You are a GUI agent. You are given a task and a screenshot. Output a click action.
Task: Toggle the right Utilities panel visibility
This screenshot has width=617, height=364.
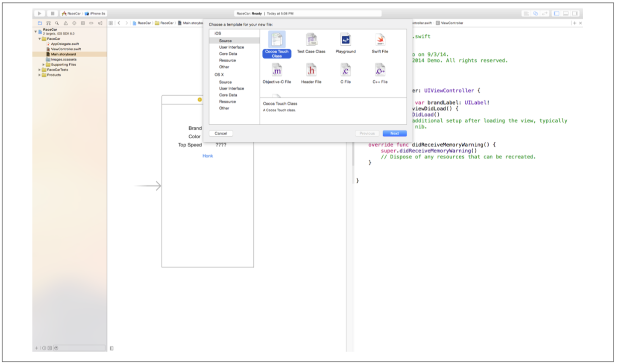[x=575, y=13]
